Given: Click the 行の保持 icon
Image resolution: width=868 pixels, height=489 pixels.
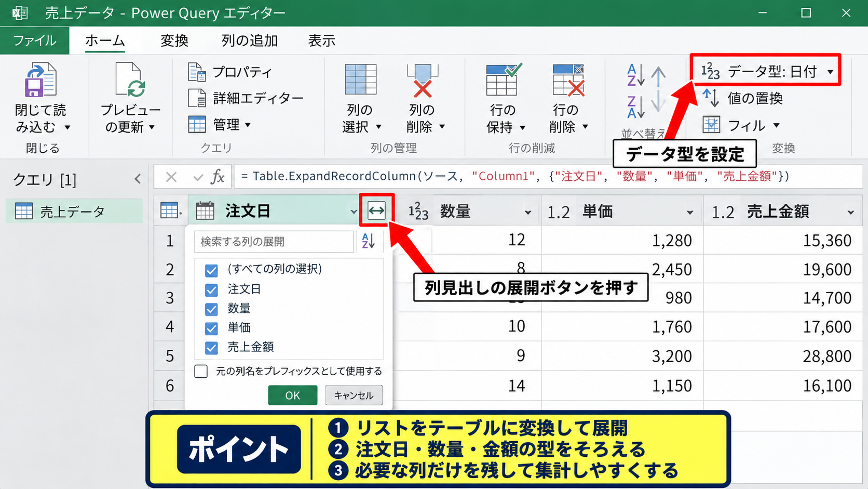Looking at the screenshot, I should tap(504, 80).
